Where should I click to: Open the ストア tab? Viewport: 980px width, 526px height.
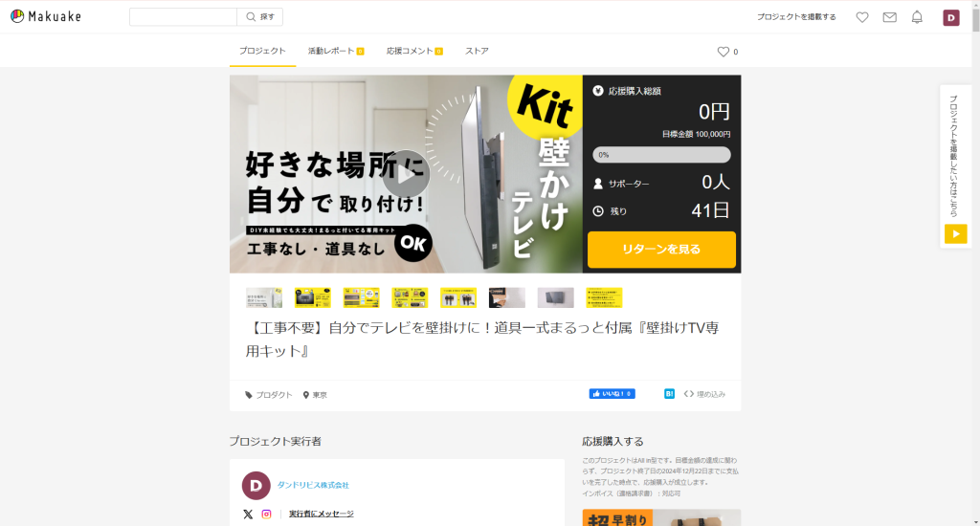coord(477,52)
